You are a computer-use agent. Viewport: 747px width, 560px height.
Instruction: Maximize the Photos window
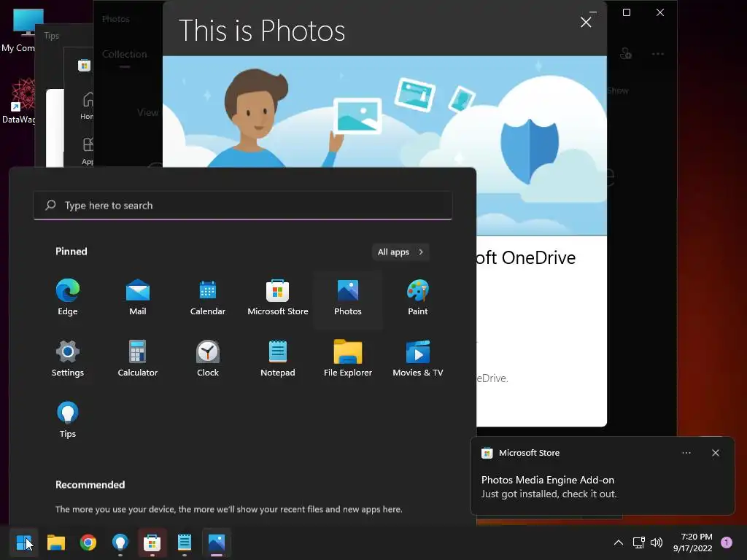pyautogui.click(x=627, y=12)
